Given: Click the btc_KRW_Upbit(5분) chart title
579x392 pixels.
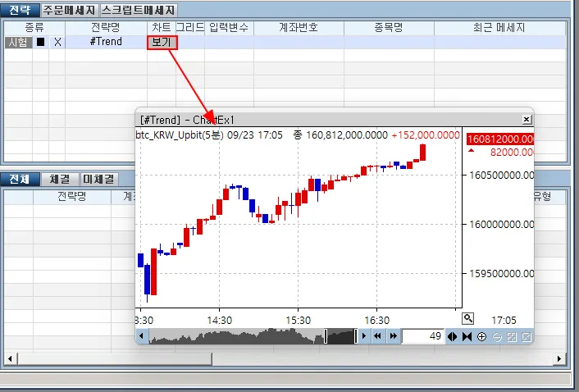Looking at the screenshot, I should click(x=180, y=135).
